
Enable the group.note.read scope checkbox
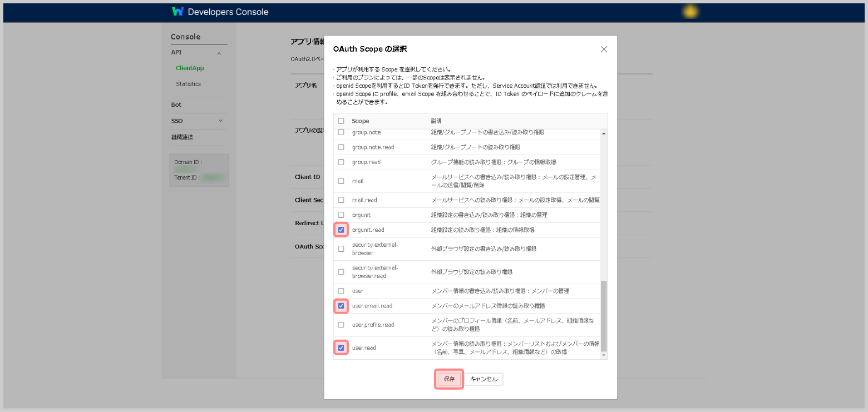(341, 147)
